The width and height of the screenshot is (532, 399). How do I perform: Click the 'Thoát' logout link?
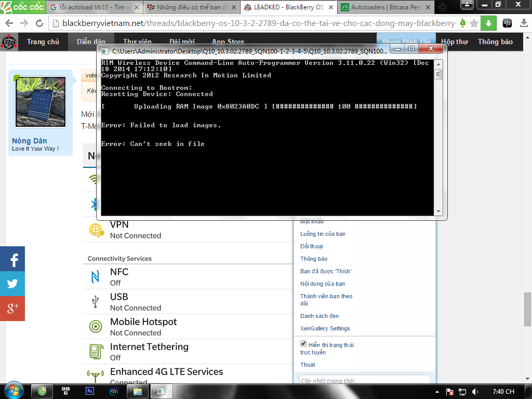pos(308,365)
